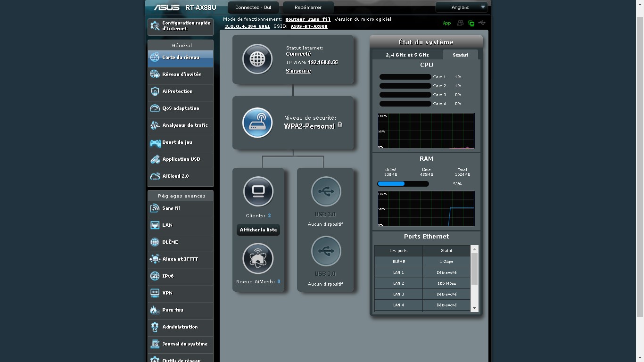Click the Core 4 CPU usage bar

click(x=405, y=104)
